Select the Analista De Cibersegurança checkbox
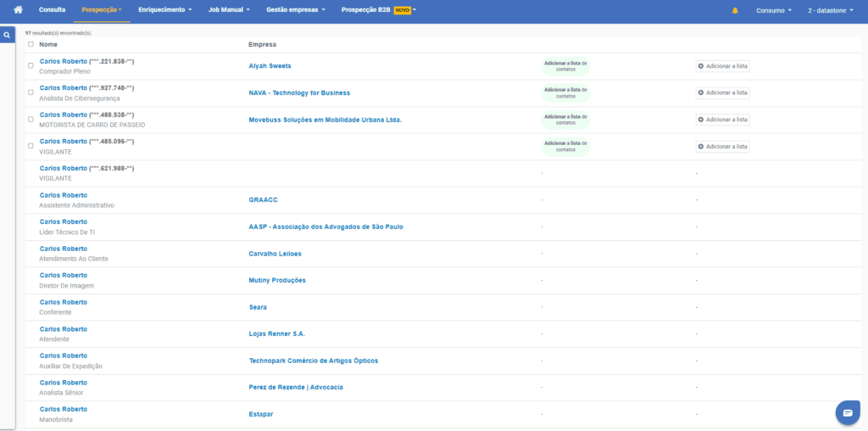This screenshot has height=431, width=868. point(31,92)
